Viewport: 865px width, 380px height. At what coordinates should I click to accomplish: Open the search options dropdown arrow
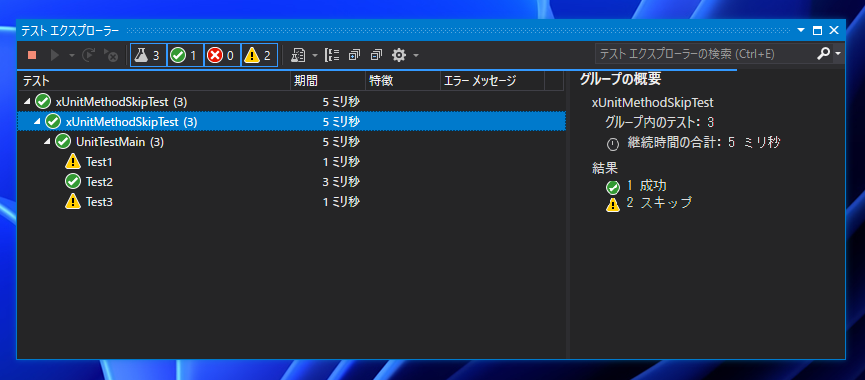pos(838,54)
